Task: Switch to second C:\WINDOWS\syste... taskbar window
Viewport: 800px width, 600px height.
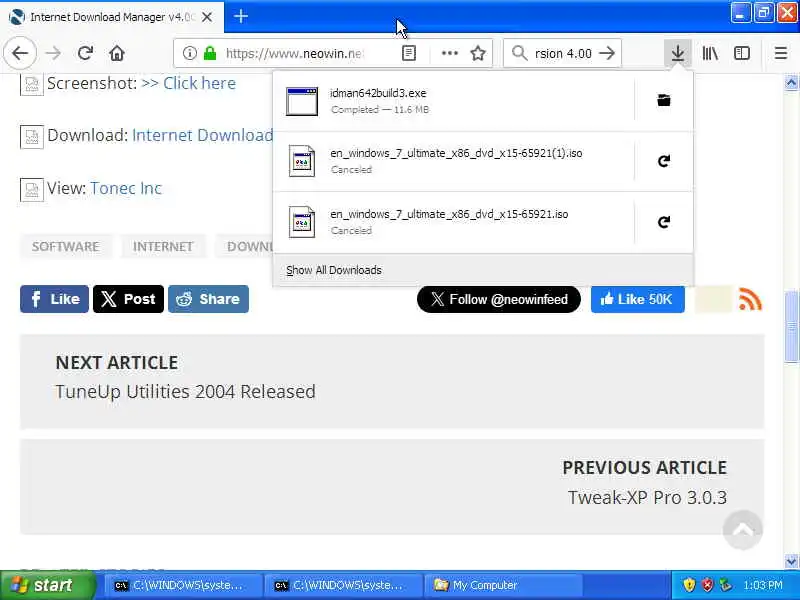Action: point(342,585)
